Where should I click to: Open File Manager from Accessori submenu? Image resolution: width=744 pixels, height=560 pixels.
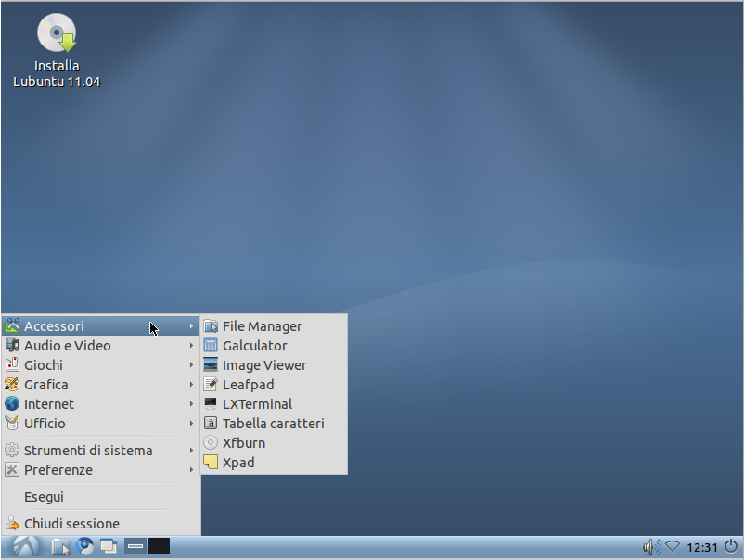pyautogui.click(x=275, y=326)
